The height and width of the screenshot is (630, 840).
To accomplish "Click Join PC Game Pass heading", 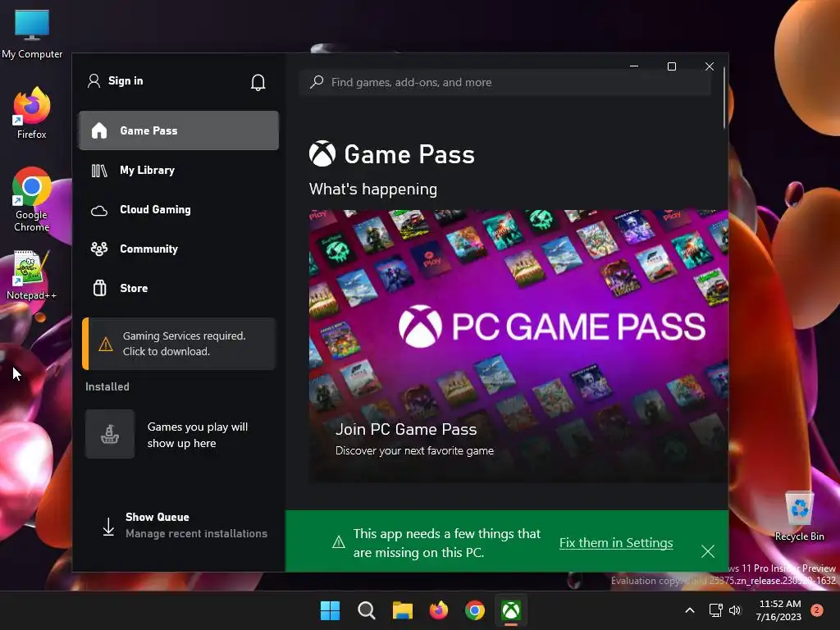I will tap(406, 430).
